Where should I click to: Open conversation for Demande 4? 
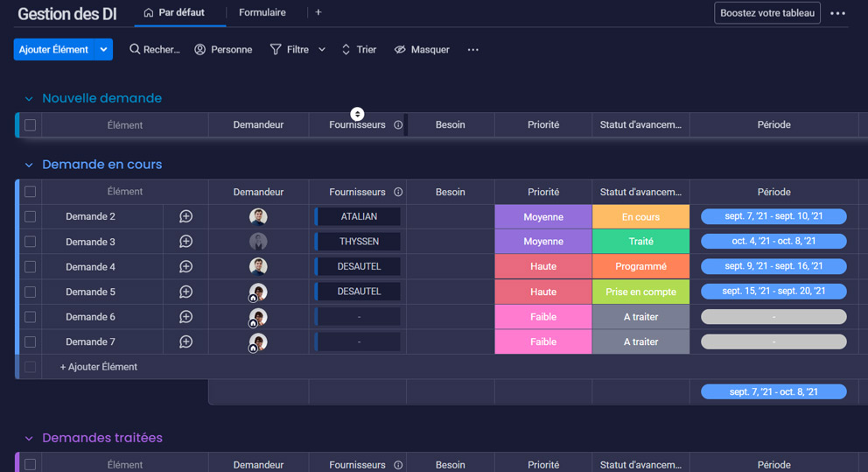coord(186,266)
